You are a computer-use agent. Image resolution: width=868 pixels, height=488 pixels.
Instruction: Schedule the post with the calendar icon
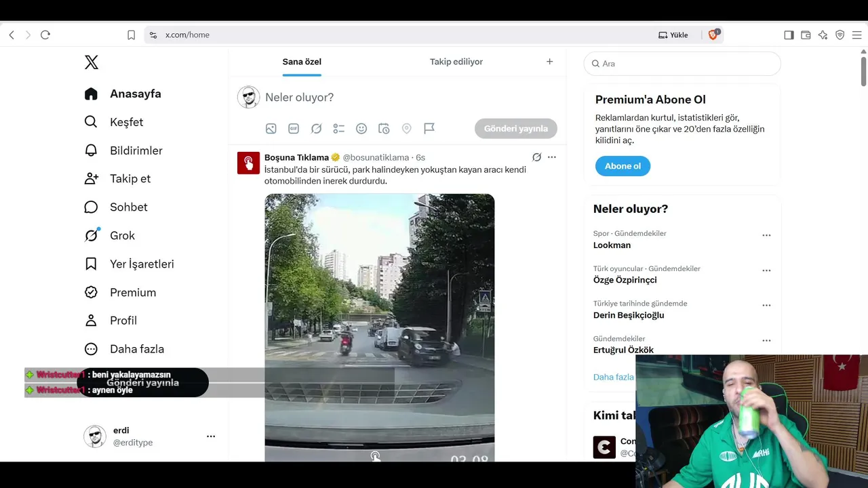tap(384, 129)
